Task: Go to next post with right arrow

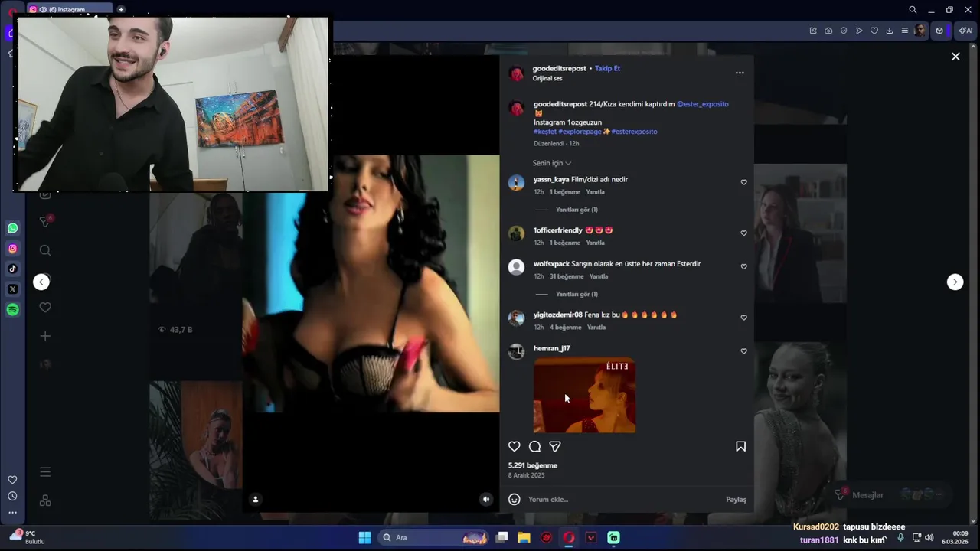Action: pos(955,282)
